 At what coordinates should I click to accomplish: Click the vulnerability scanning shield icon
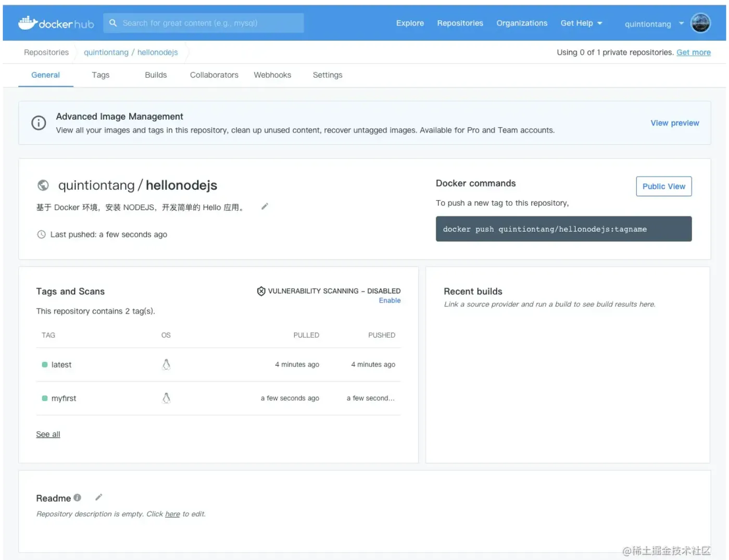click(261, 291)
